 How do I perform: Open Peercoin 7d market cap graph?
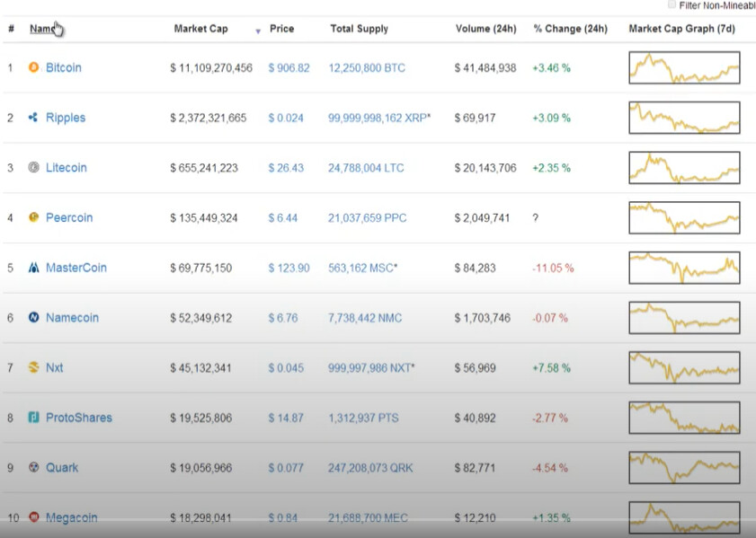tap(684, 217)
